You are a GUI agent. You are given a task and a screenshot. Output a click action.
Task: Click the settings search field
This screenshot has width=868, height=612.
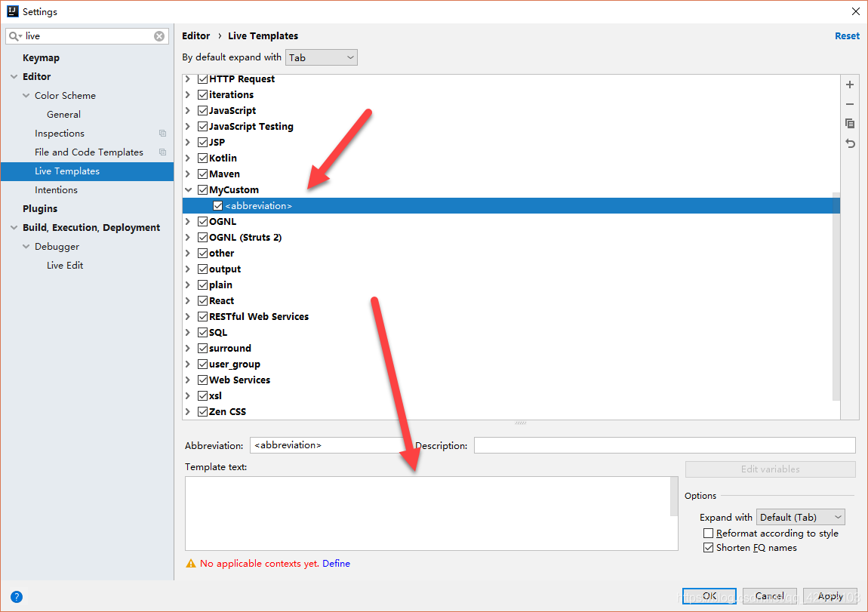[88, 36]
